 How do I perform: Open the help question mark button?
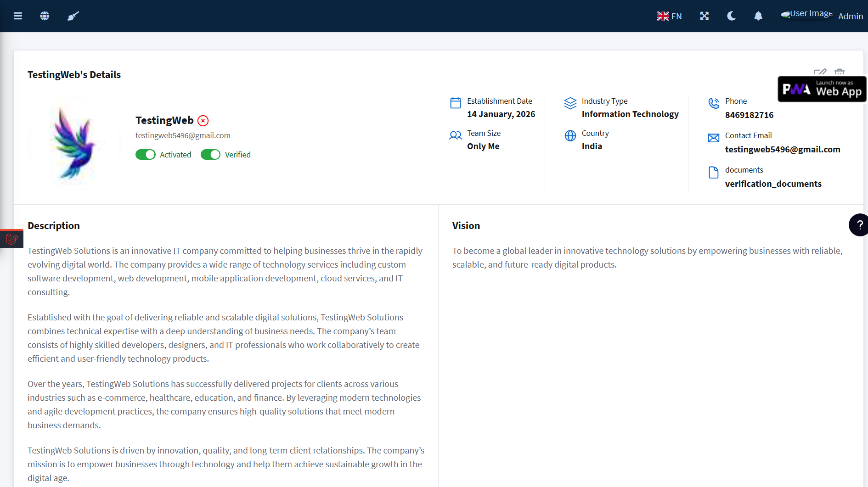(x=859, y=225)
